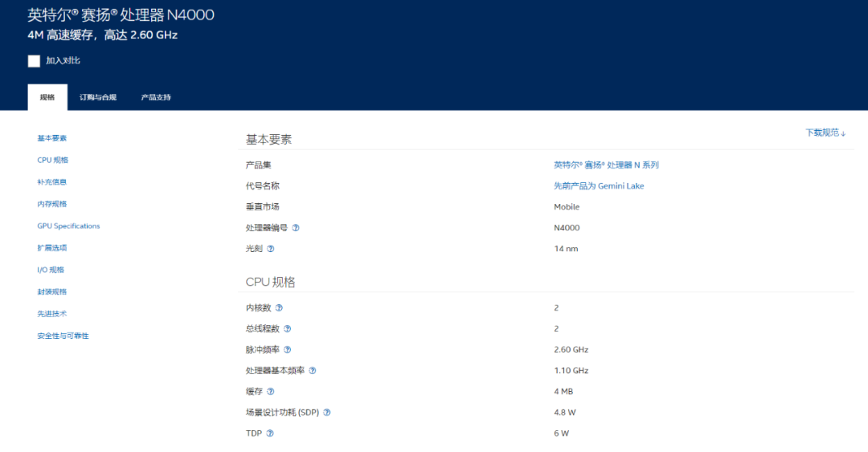
Task: Go to CPU 规格 sidebar link
Action: point(52,160)
